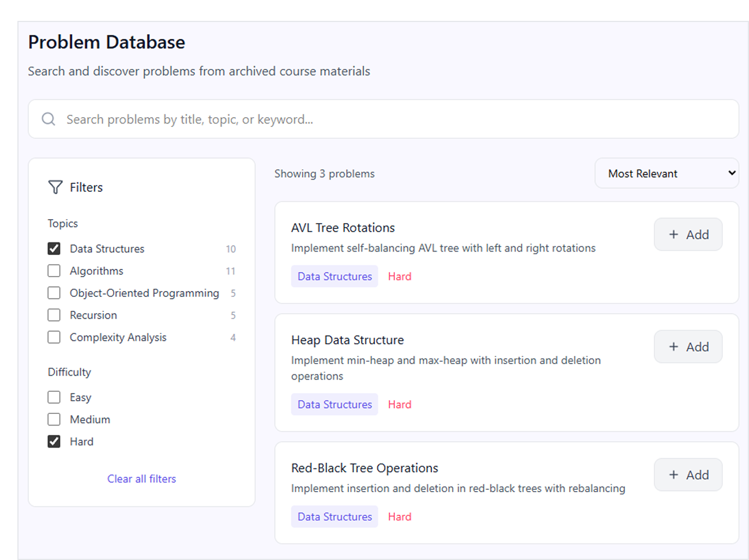Click plus icon for AVL Tree Rotations

click(x=673, y=235)
